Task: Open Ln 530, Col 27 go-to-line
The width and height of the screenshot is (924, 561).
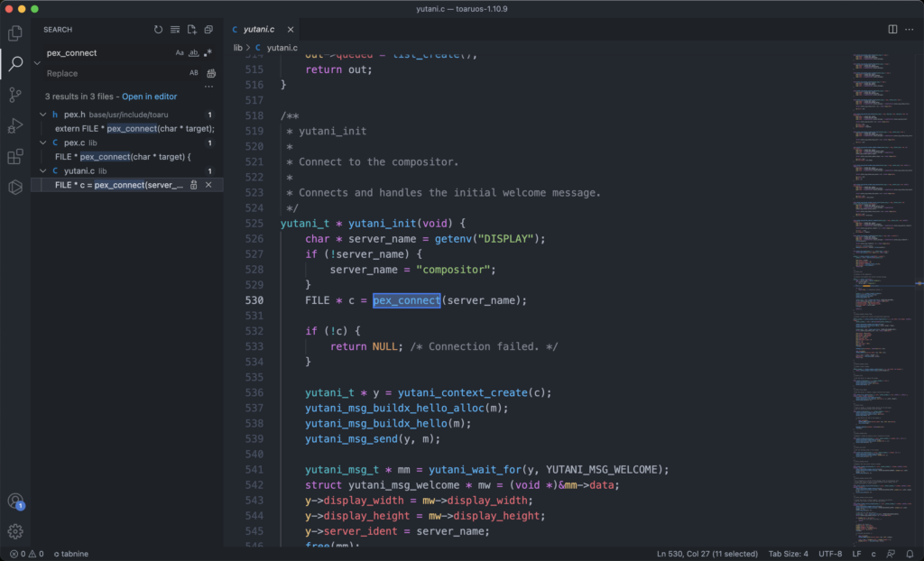Action: pos(707,554)
